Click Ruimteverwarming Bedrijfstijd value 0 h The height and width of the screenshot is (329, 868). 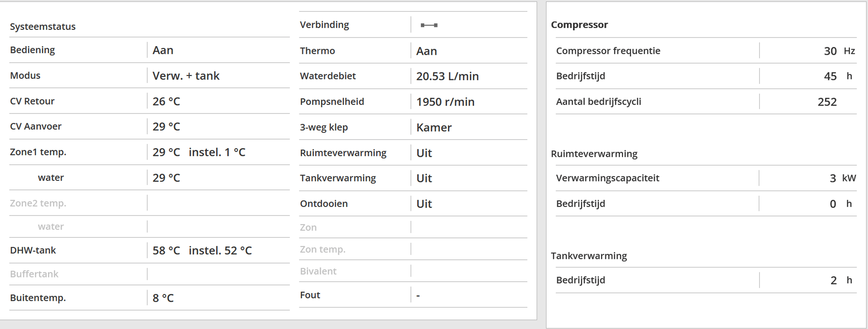coord(841,204)
